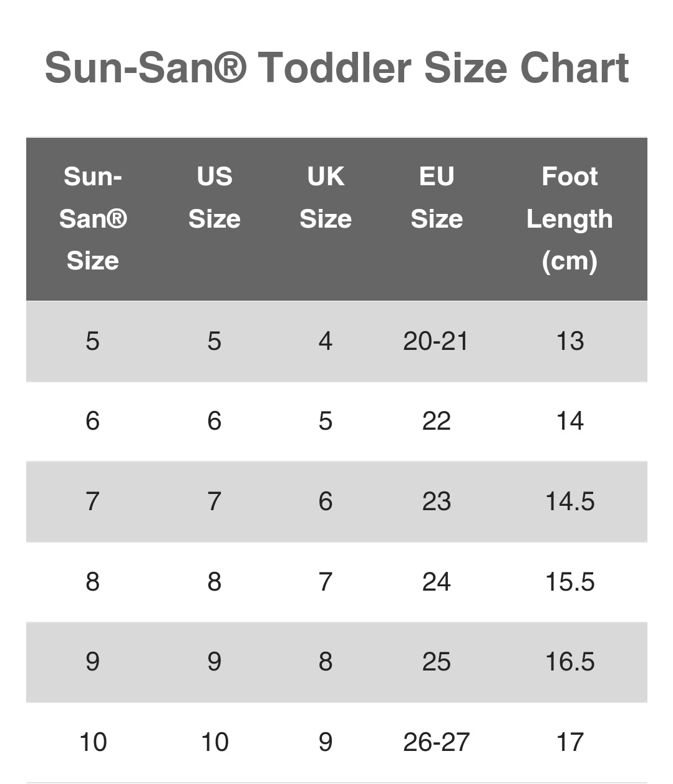Click the 14.5 foot length cell
Viewport: 673px width, 784px height.
569,501
